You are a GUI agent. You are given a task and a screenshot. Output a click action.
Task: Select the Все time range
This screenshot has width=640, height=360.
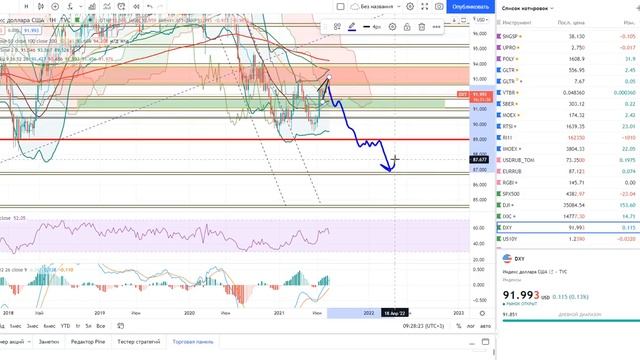tap(101, 326)
